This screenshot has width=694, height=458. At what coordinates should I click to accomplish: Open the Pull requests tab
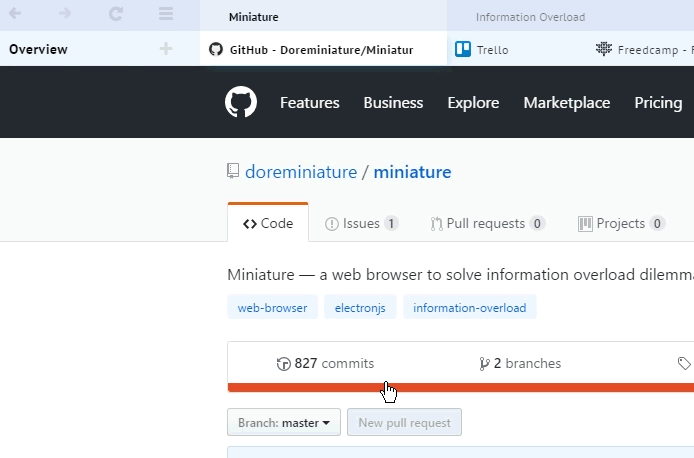[x=487, y=224]
